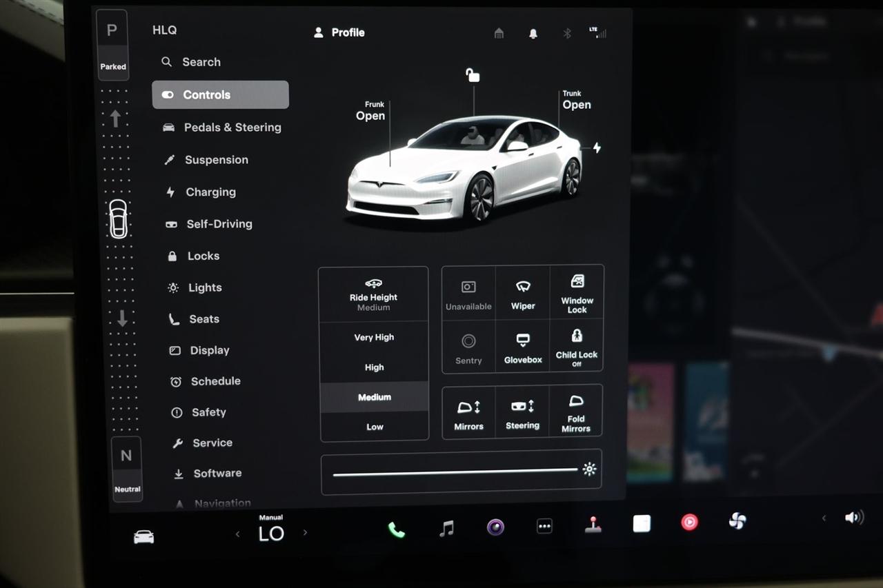This screenshot has width=883, height=588.
Task: Open the more apps ellipsis menu
Action: [x=544, y=527]
